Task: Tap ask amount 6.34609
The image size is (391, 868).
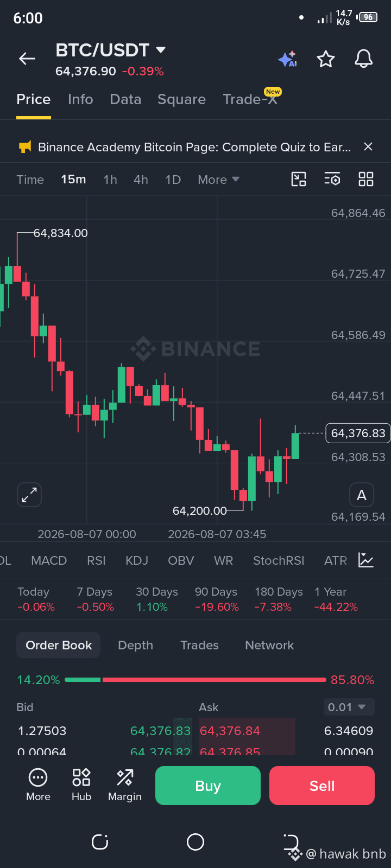Action: coord(349,731)
